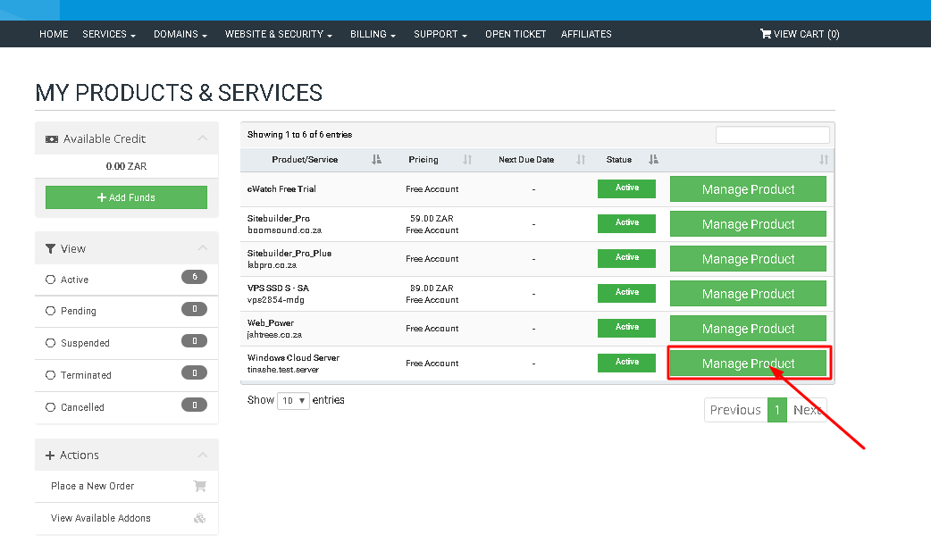Click the 0.00 ZAR credit balance
Image resolution: width=931 pixels, height=560 pixels.
coord(127,166)
